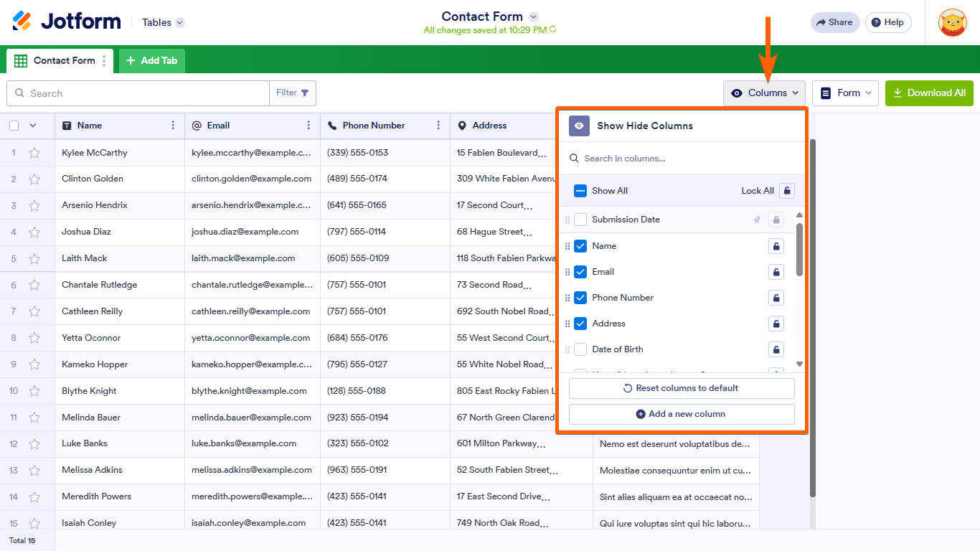Click the Jotform logo
Viewport: 980px width, 551px height.
(67, 22)
